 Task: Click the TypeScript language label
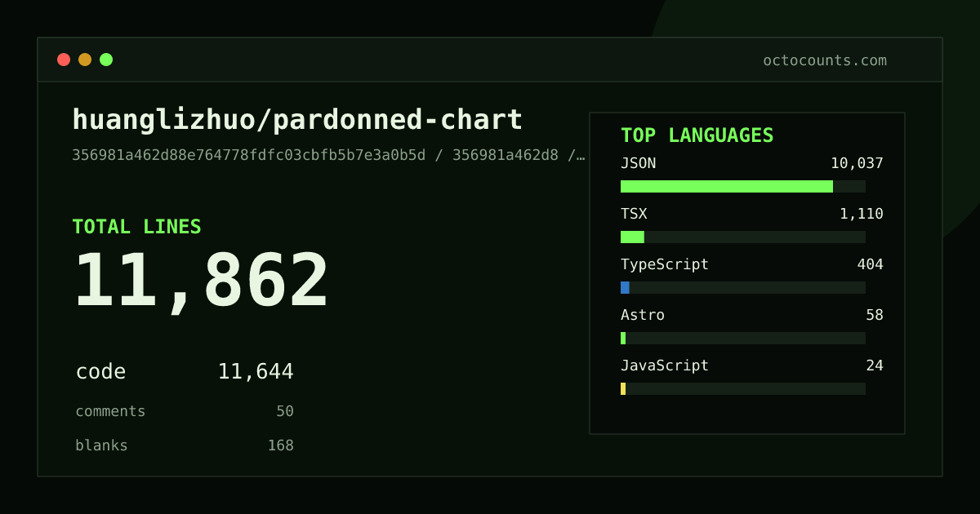665,264
